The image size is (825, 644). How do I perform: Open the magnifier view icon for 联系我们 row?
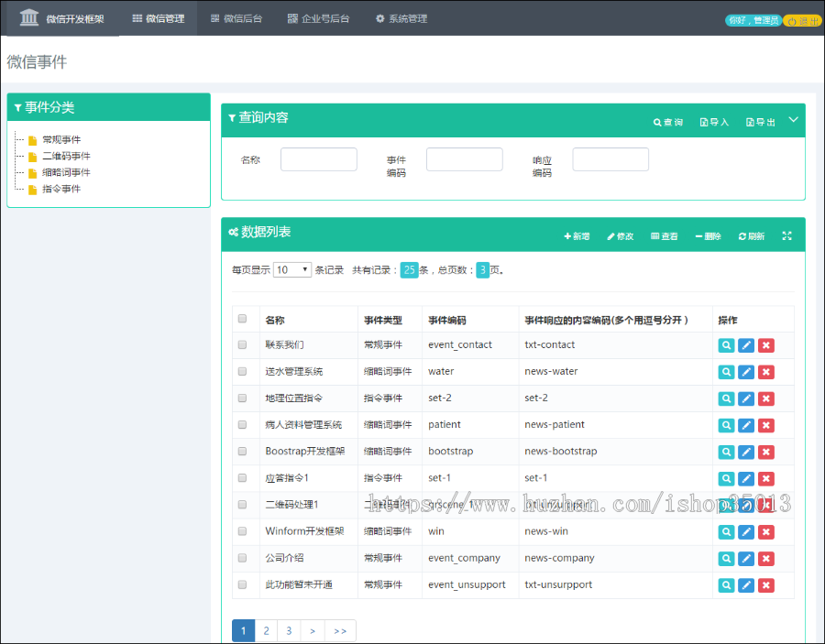(x=725, y=344)
